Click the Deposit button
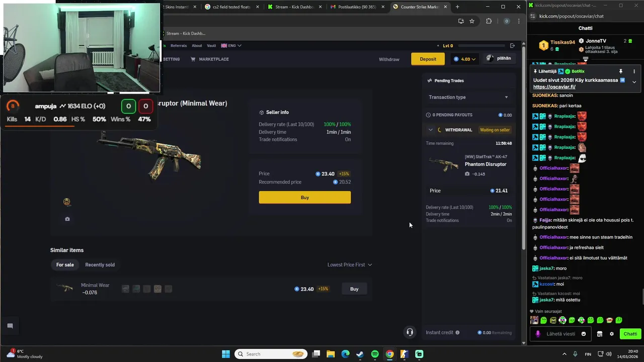The width and height of the screenshot is (644, 362). point(428,59)
